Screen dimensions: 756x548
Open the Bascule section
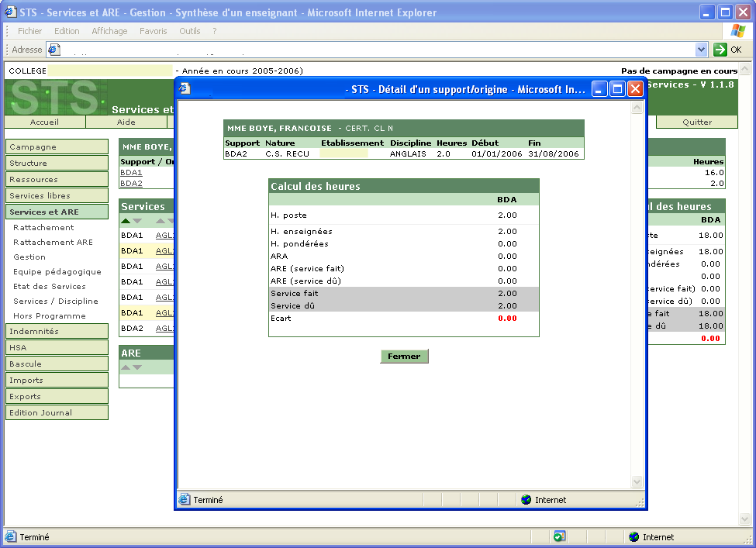(x=57, y=364)
